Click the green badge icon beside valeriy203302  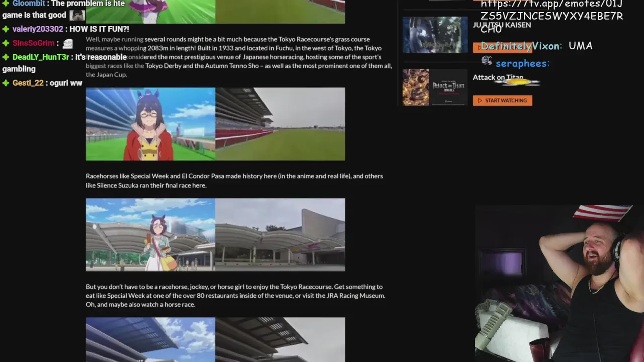pyautogui.click(x=6, y=29)
